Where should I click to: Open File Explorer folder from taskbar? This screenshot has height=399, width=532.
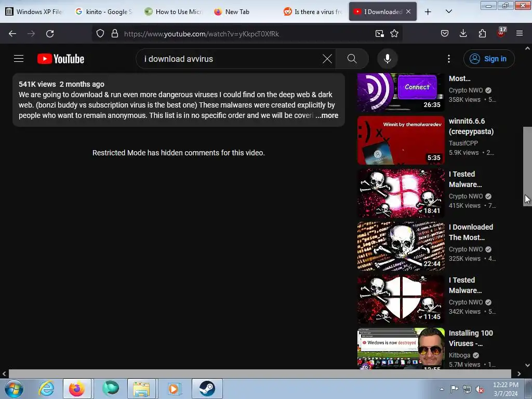(x=141, y=389)
